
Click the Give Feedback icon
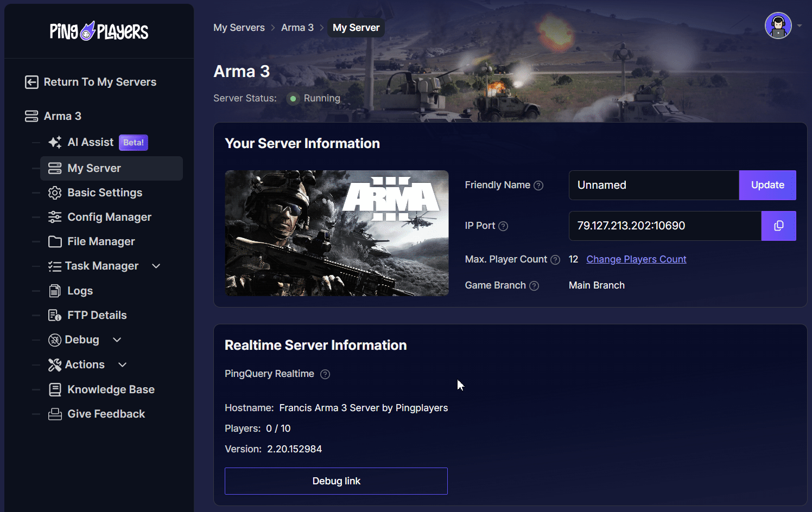55,414
